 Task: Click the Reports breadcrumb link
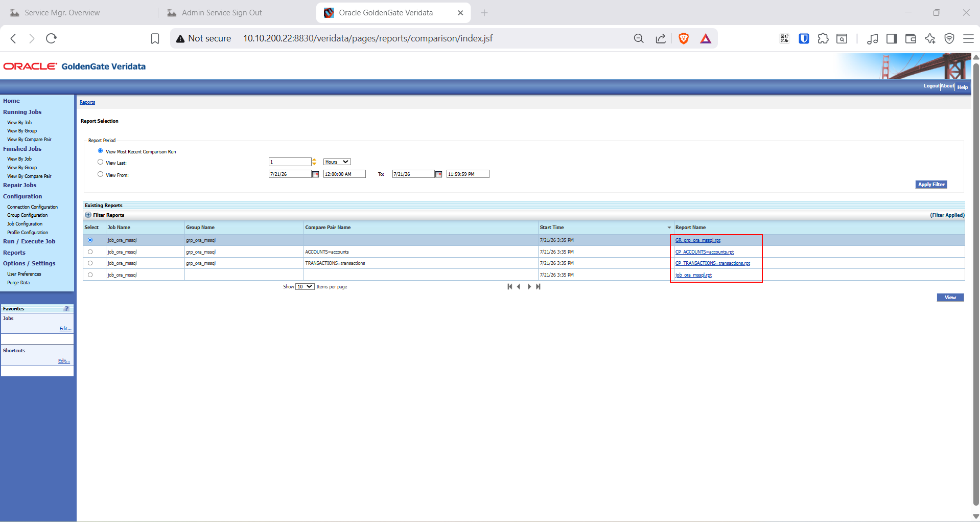click(x=87, y=102)
